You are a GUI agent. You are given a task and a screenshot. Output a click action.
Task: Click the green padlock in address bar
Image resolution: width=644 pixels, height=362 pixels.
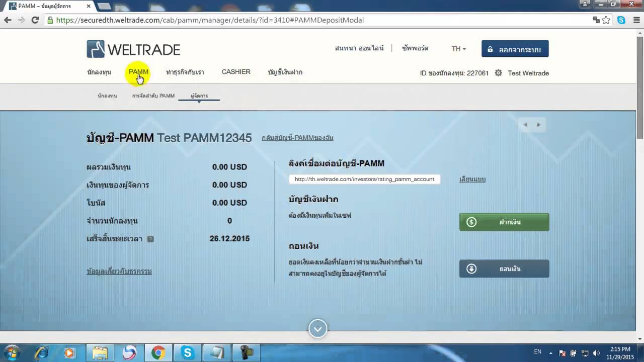click(x=50, y=20)
